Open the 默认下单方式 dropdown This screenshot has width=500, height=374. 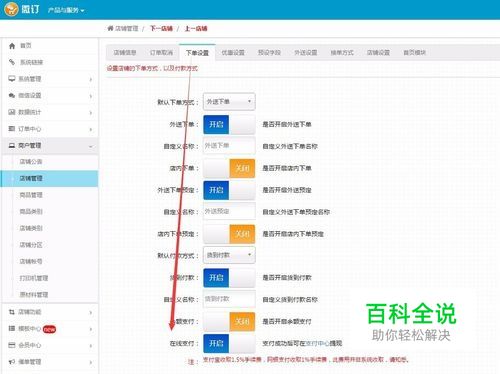click(x=229, y=102)
